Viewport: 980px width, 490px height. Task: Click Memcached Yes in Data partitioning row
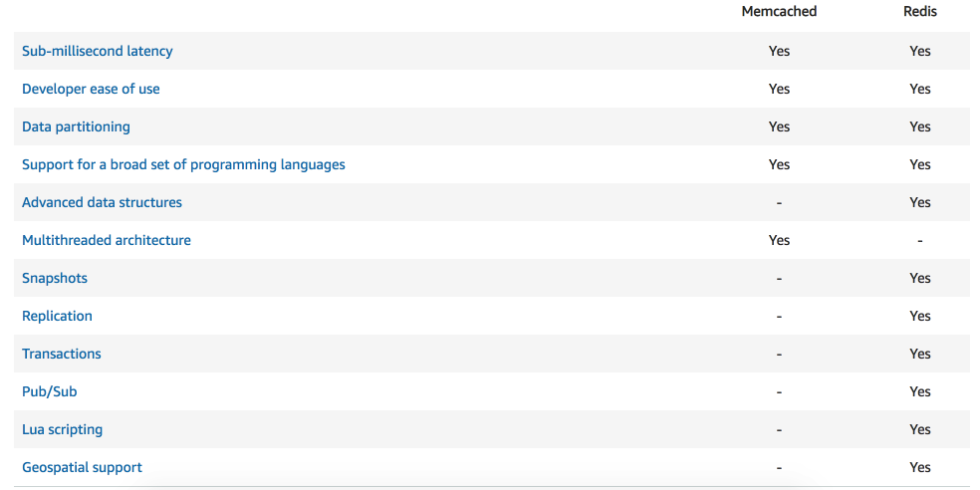pyautogui.click(x=779, y=126)
